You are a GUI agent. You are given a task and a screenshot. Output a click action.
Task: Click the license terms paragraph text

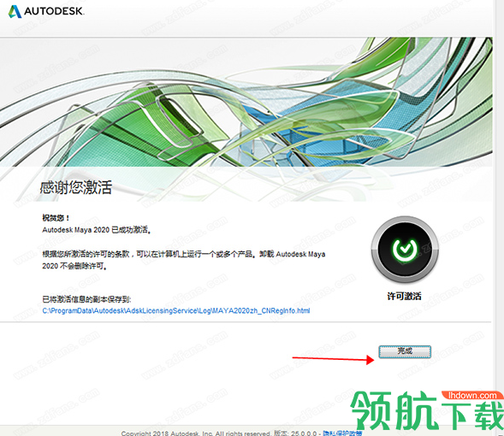pos(183,260)
